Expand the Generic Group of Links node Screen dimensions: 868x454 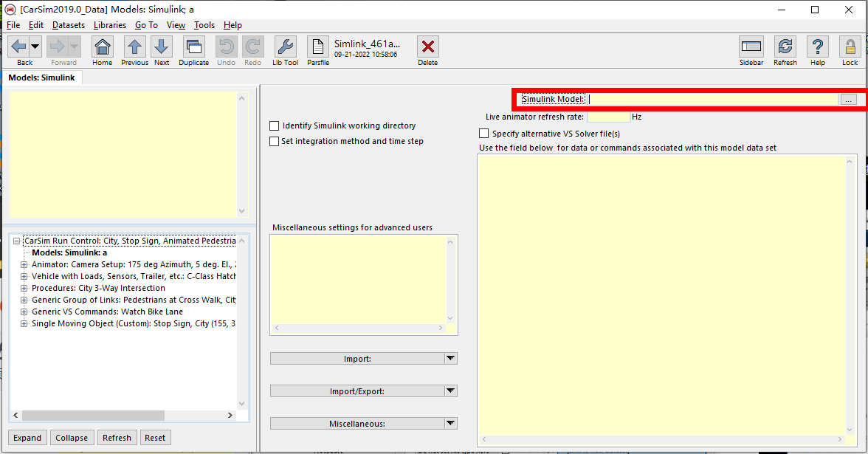point(24,300)
